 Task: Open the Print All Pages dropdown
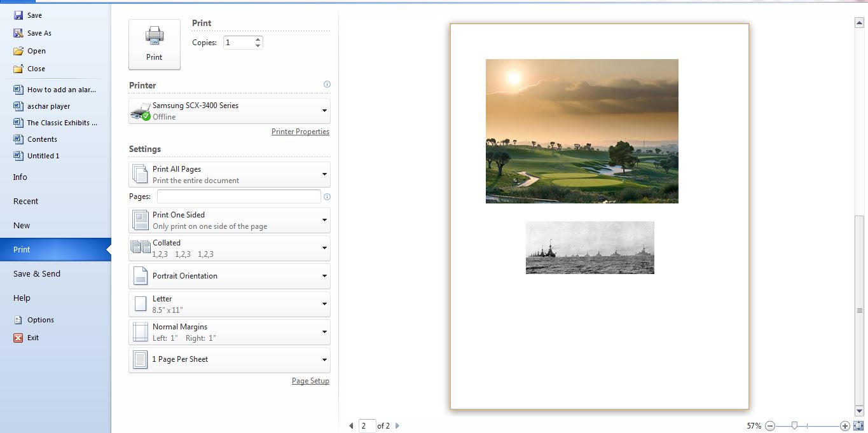coord(230,174)
